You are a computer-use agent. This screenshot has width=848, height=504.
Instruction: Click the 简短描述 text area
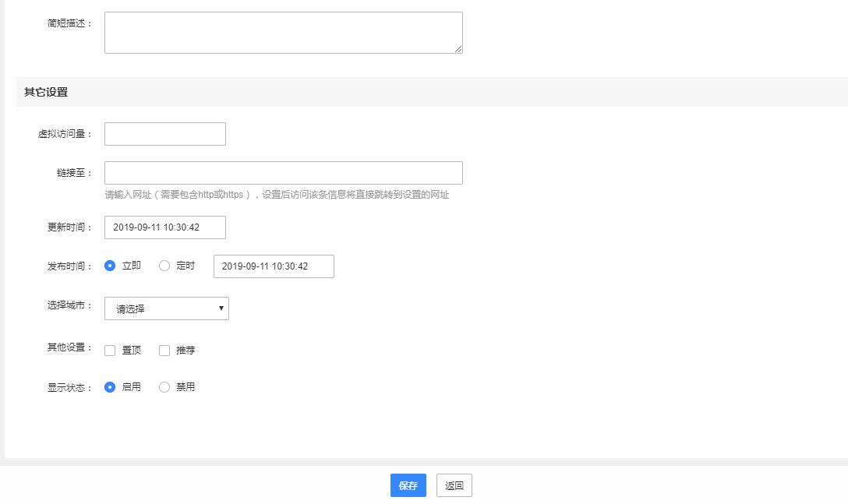coord(283,33)
